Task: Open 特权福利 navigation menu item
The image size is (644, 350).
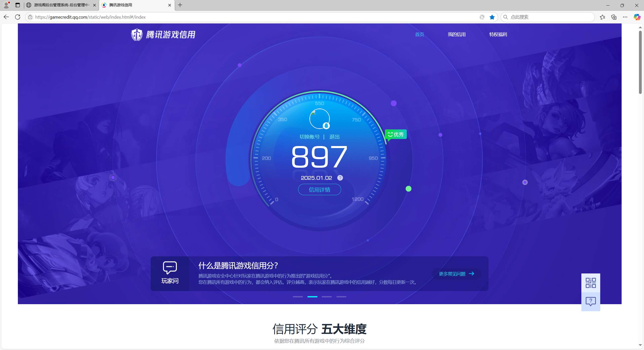Action: (x=498, y=34)
